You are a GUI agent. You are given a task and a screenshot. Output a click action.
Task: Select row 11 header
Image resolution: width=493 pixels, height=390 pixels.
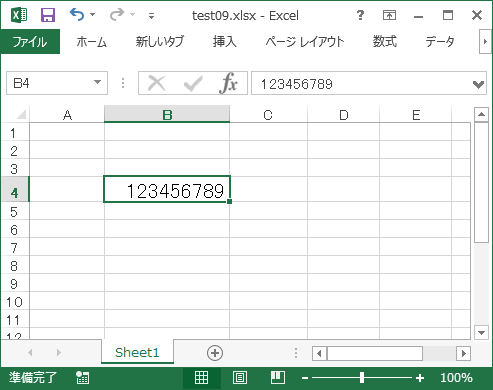point(14,320)
